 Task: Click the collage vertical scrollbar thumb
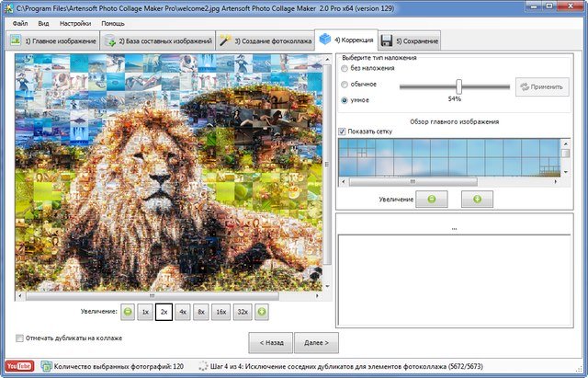coord(327,164)
